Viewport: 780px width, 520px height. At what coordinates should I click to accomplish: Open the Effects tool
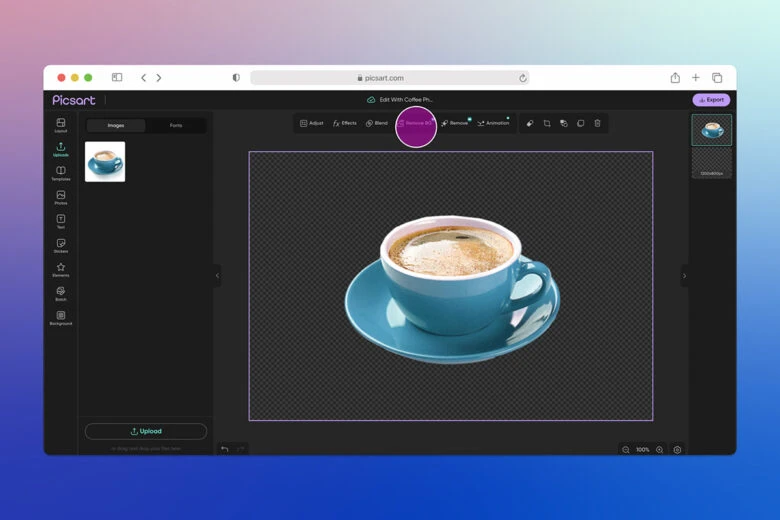coord(345,123)
